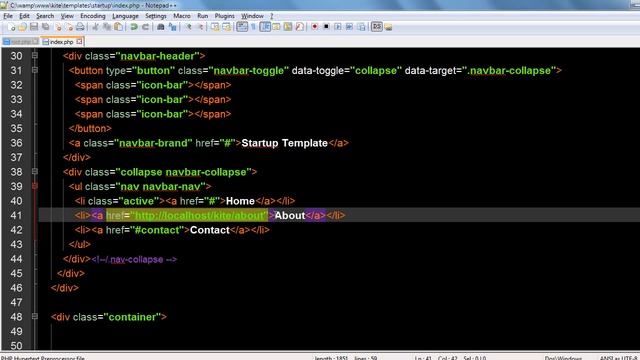The width and height of the screenshot is (640, 360).
Task: Click the "http://localhost/kite/about" URL string
Action: click(200, 215)
